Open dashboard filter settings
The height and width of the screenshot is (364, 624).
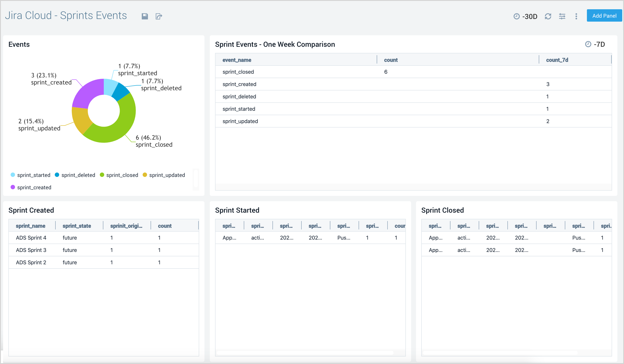(x=562, y=16)
